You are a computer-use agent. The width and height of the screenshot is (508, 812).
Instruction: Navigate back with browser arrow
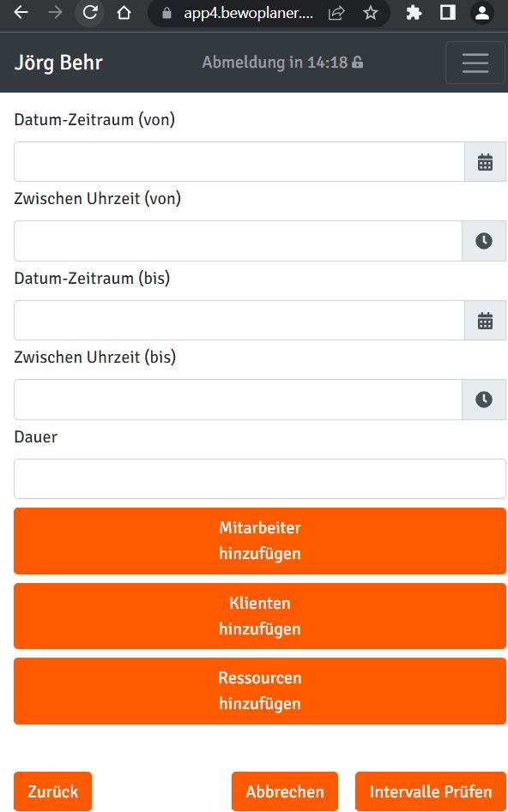coord(21,13)
